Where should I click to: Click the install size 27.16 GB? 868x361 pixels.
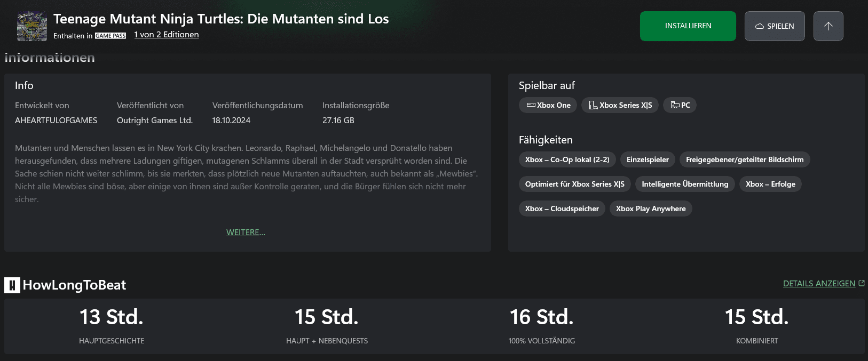[x=338, y=121]
